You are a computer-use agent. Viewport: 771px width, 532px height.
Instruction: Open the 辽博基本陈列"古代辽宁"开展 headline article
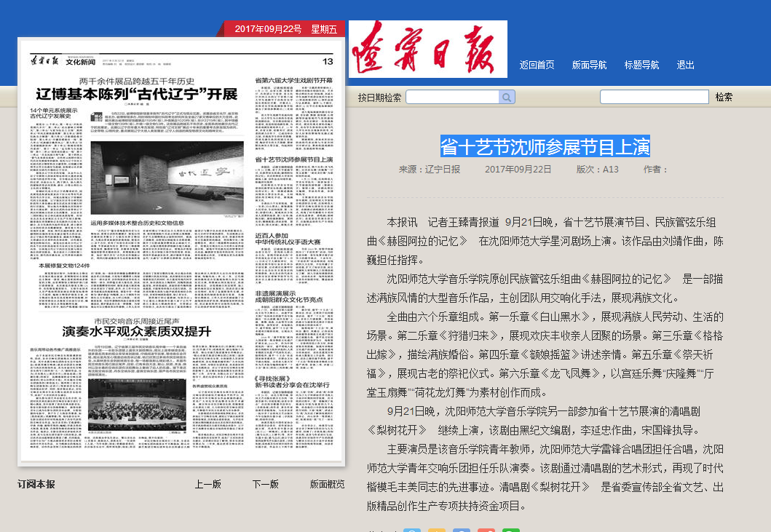[137, 94]
